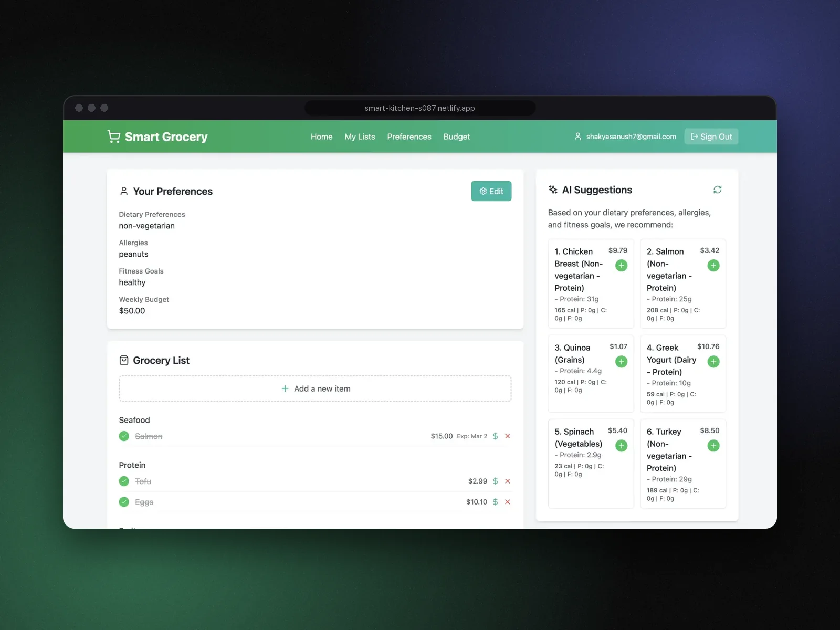Screen dimensions: 840x630
Task: Click the Exp: Mar 2 expiry label
Action: 472,436
